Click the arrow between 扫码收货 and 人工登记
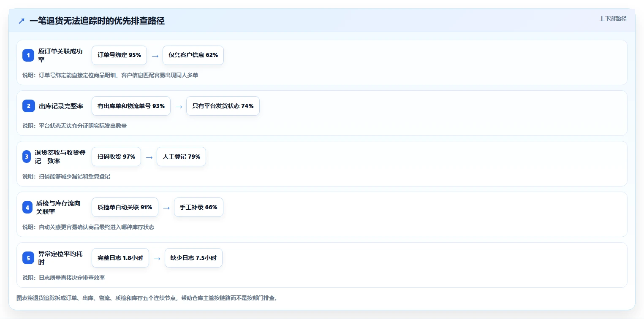The width and height of the screenshot is (644, 319). [x=149, y=157]
